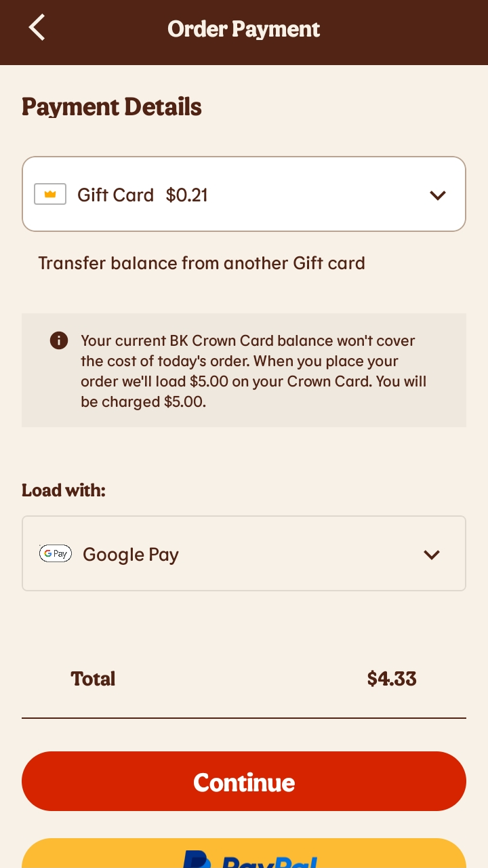Tap the 'Load with:' label
Screen dimensions: 488x868
point(64,490)
